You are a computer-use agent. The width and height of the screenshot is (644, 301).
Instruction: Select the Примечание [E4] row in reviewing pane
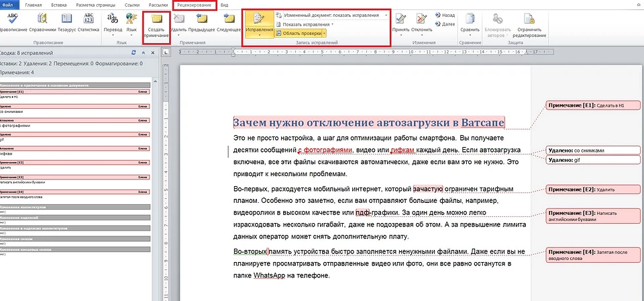74,192
